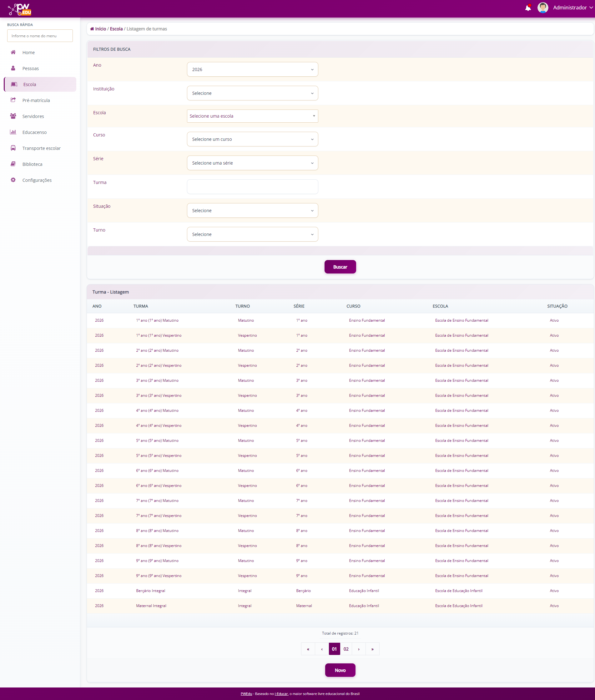Click the Turma text input field
The height and width of the screenshot is (700, 595).
click(252, 186)
